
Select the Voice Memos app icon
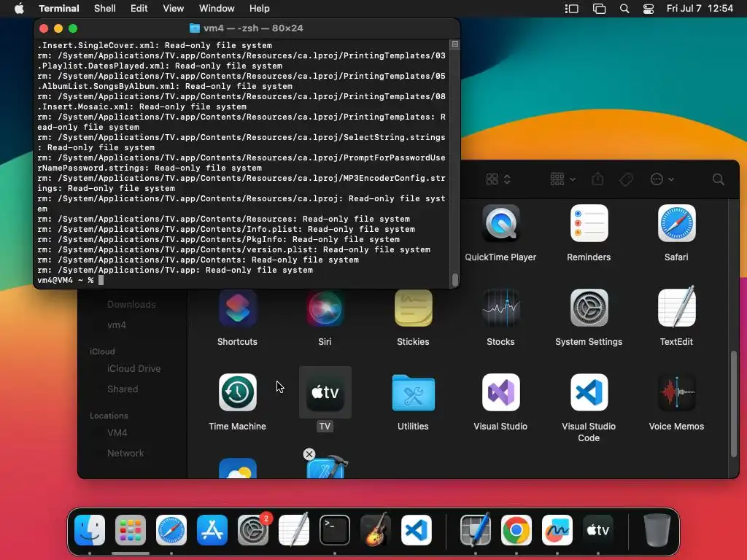676,392
